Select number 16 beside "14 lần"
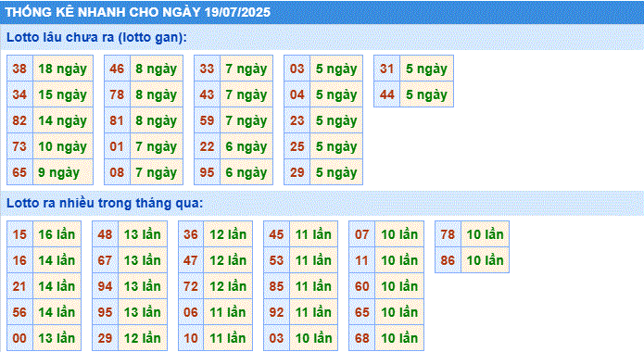This screenshot has height=352, width=644. [x=19, y=260]
